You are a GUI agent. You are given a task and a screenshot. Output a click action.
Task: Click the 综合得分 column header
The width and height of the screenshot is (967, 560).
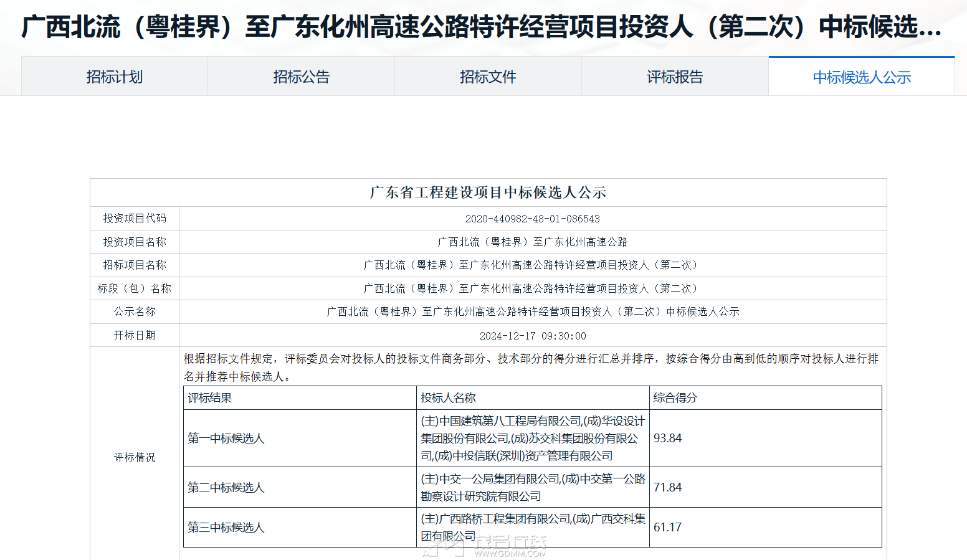coord(675,398)
